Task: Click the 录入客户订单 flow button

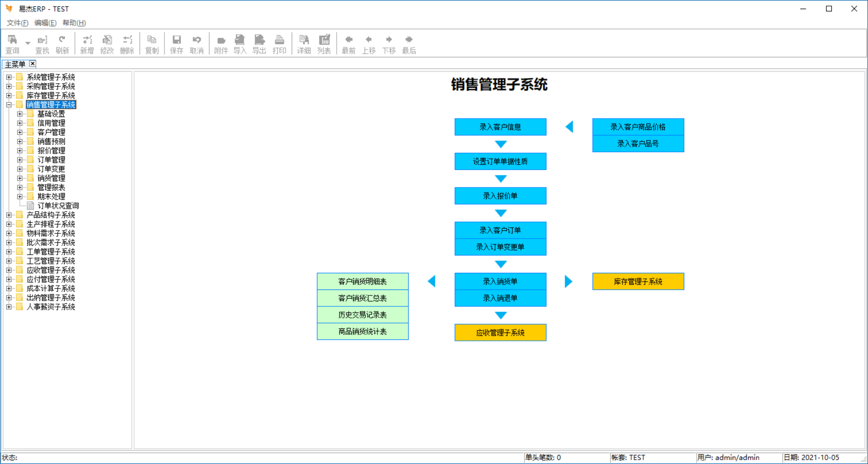Action: coord(500,231)
